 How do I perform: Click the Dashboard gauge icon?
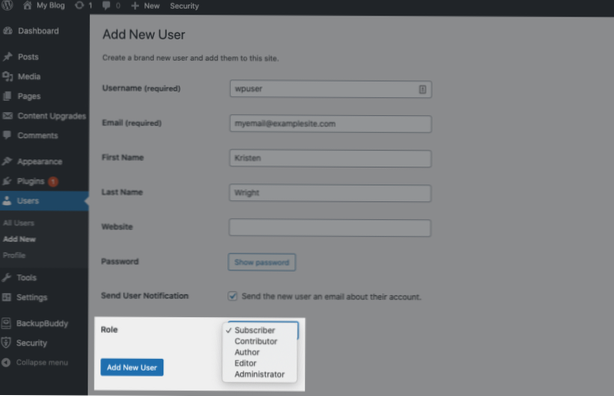pyautogui.click(x=7, y=31)
